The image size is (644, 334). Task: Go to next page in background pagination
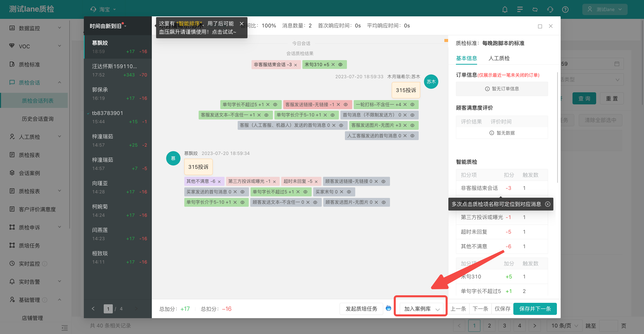pos(535,326)
